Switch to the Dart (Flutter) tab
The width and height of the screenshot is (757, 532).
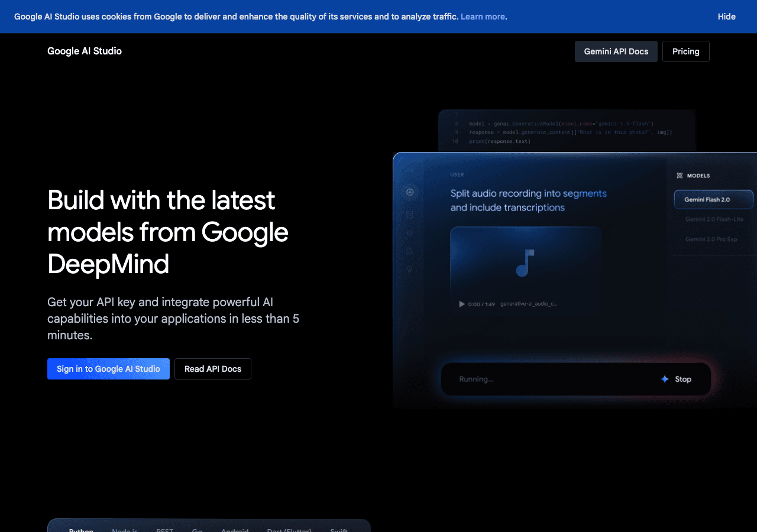tap(289, 529)
